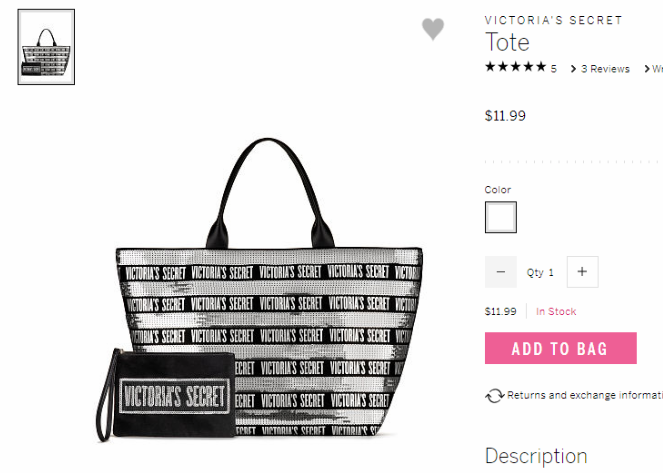Viewport: 663px width, 473px height.
Task: Click the five-star rating icons
Action: 516,67
